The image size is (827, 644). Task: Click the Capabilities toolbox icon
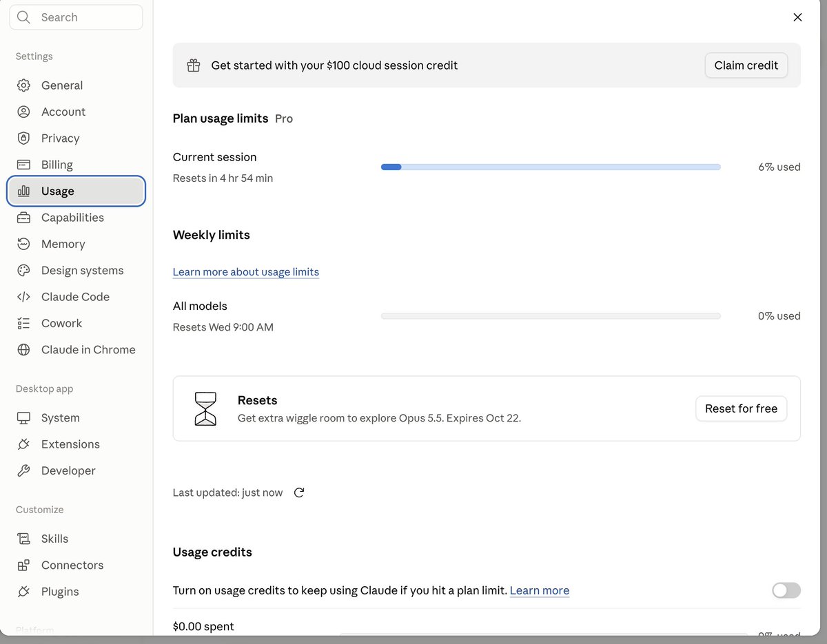tap(23, 218)
